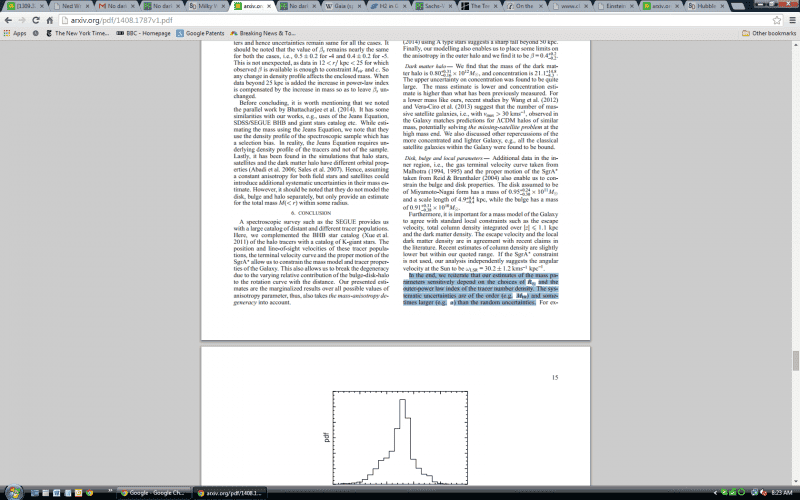Image resolution: width=800 pixels, height=500 pixels.
Task: Click the histogram plot on page 15
Action: [400, 438]
